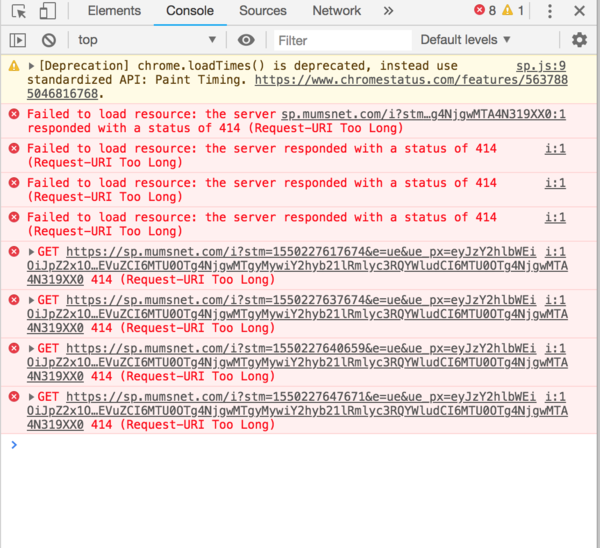This screenshot has height=548, width=600.
Task: Open the Elements tab
Action: [x=114, y=11]
